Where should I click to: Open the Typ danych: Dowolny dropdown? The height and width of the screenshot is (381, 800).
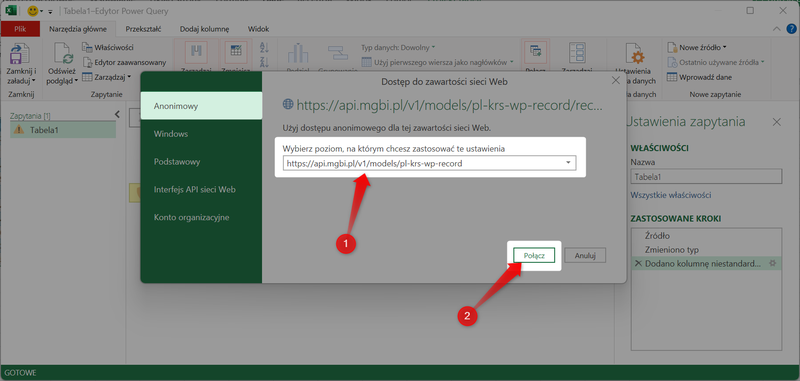(398, 47)
